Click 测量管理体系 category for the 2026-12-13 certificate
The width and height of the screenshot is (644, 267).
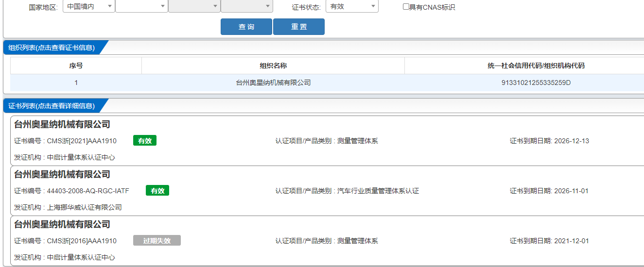(358, 141)
